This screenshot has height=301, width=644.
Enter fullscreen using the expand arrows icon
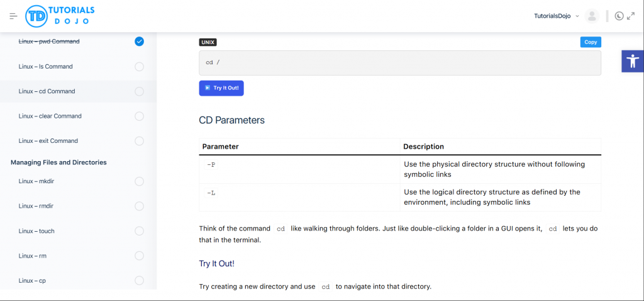point(631,16)
